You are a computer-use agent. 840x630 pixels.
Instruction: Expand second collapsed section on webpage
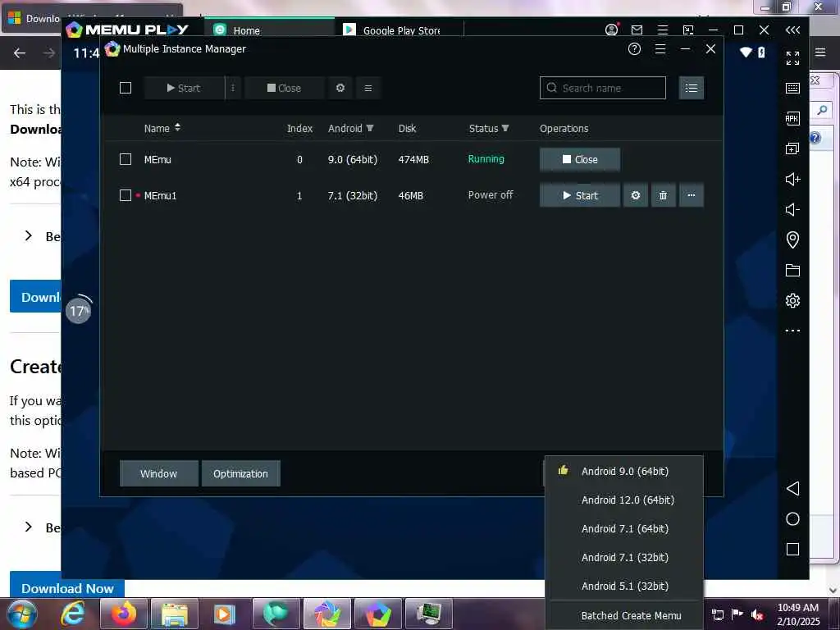[29, 527]
